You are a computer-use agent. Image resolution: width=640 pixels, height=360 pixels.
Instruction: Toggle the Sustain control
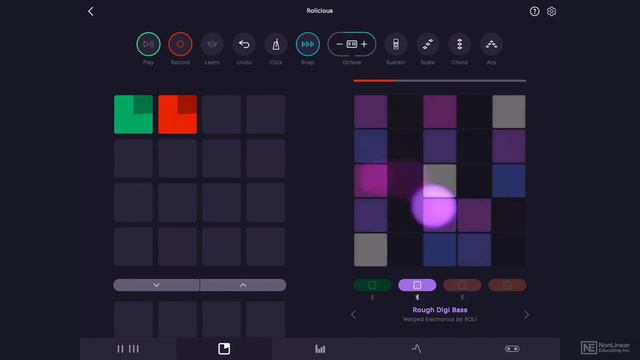pos(396,44)
